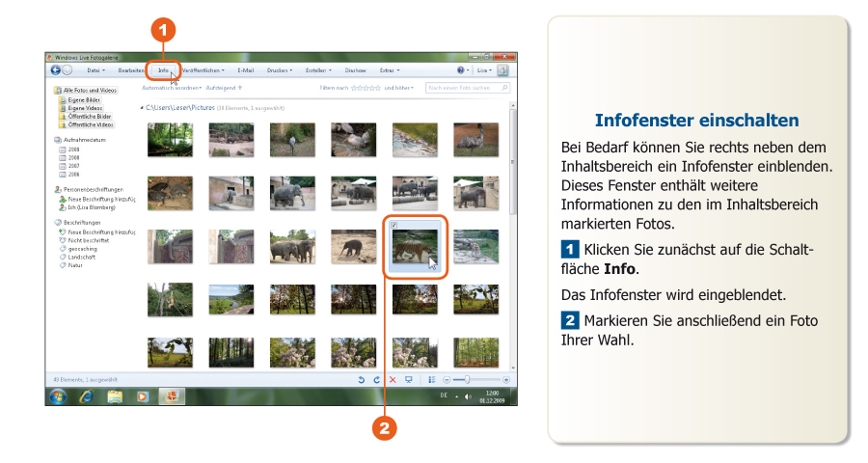Open Internet Explorer from the taskbar
Viewport: 868px width, 463px height.
click(85, 395)
